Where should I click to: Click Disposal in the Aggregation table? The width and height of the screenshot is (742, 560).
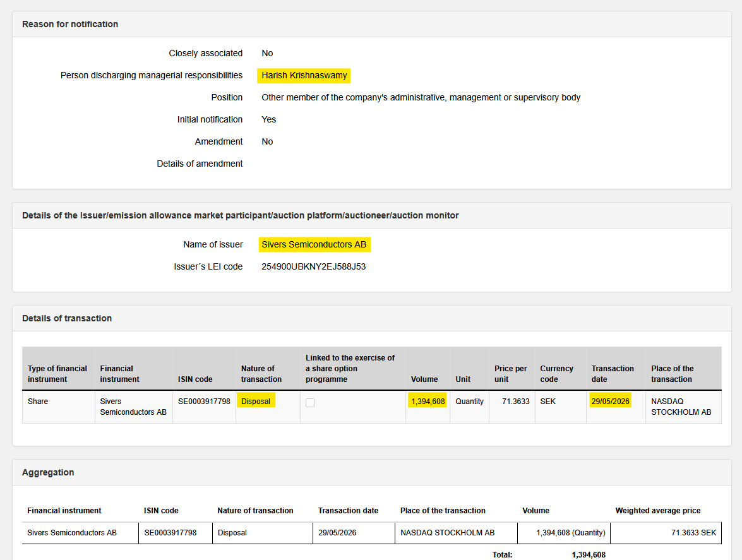[x=232, y=533]
